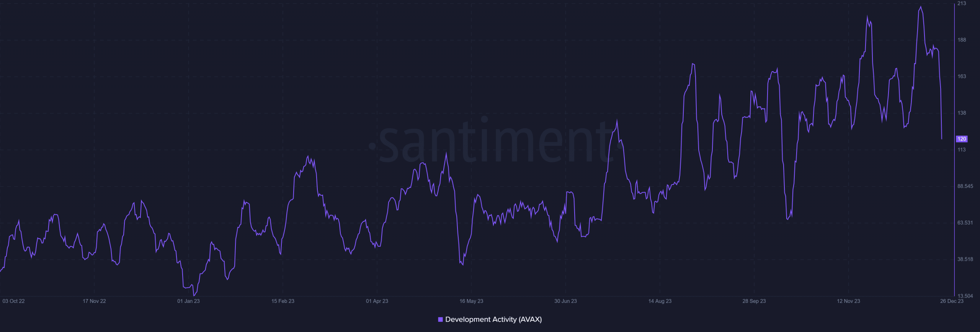Click the 14 Aug 23 date label

[660, 301]
